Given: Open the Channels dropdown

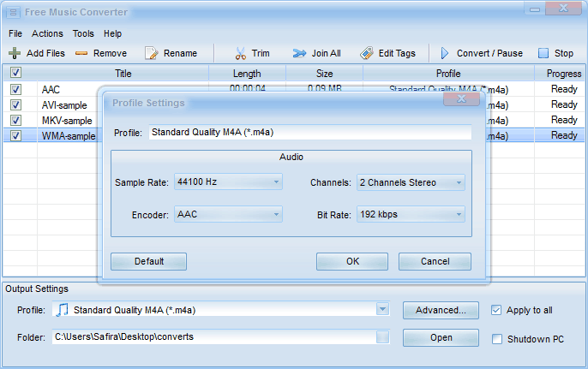Looking at the screenshot, I should pyautogui.click(x=411, y=182).
